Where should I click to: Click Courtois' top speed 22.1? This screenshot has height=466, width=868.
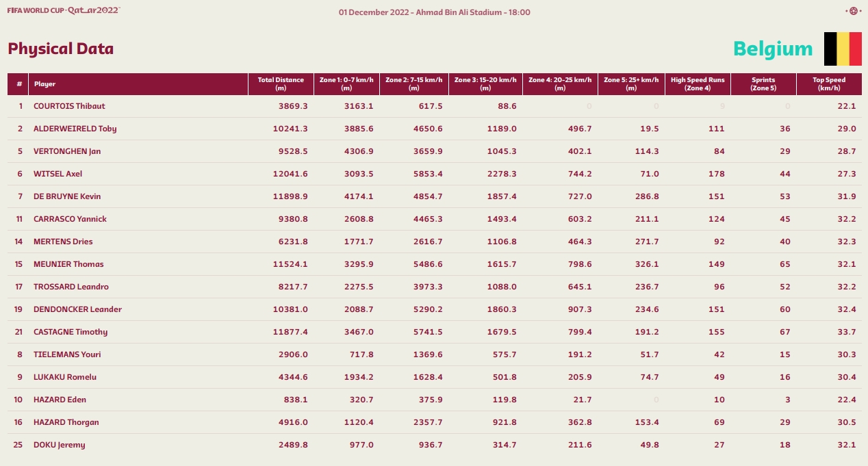847,106
